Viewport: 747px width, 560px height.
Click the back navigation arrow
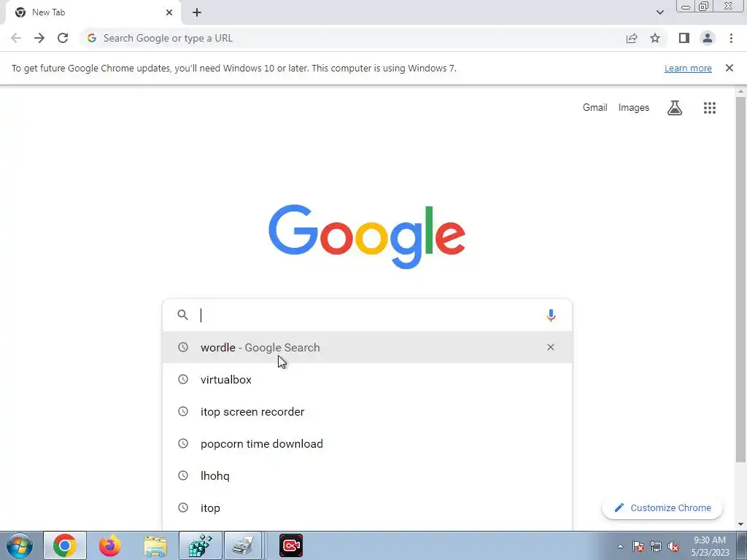pyautogui.click(x=16, y=38)
